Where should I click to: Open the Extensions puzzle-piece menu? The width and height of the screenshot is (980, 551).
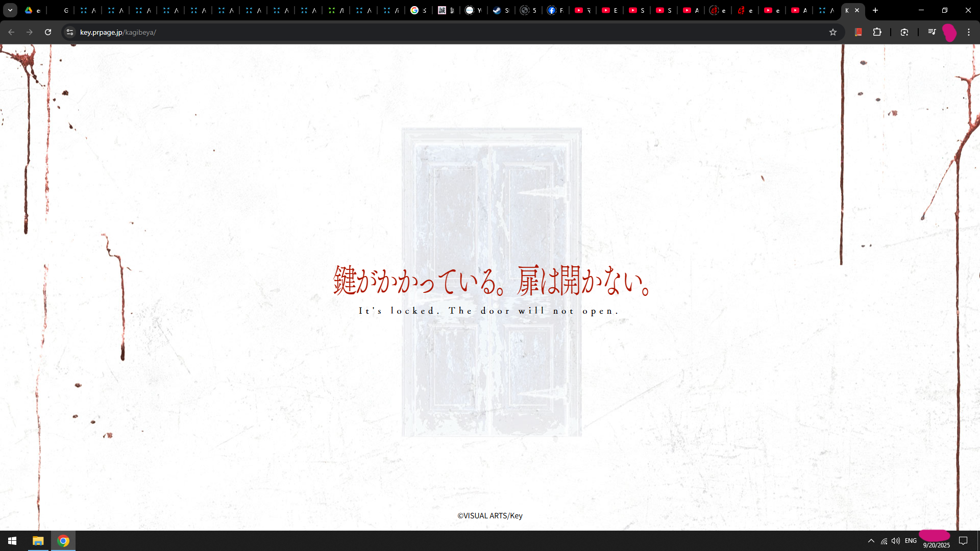click(x=877, y=32)
